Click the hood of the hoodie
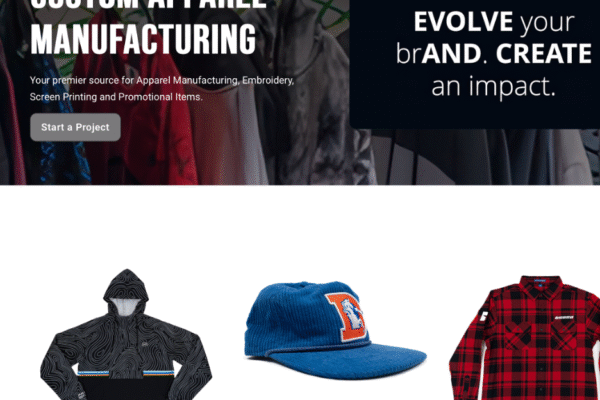The width and height of the screenshot is (600, 400). coord(126,293)
